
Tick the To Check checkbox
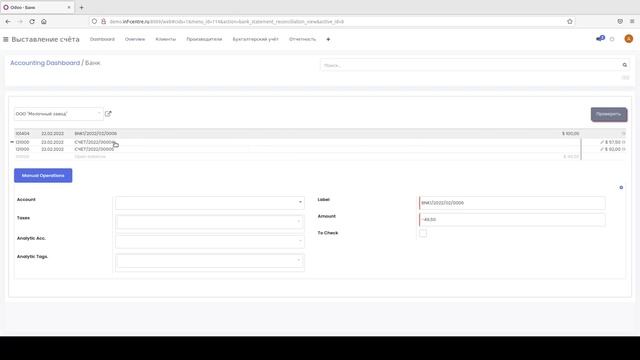(423, 233)
